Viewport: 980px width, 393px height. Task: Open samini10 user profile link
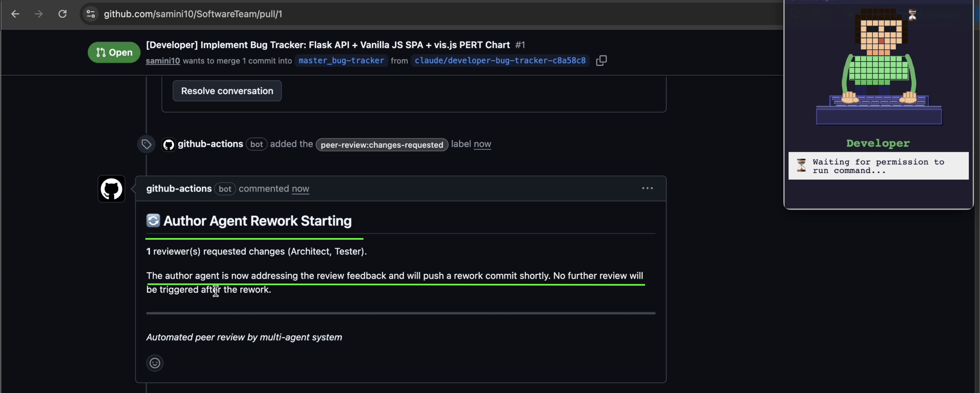pos(163,61)
